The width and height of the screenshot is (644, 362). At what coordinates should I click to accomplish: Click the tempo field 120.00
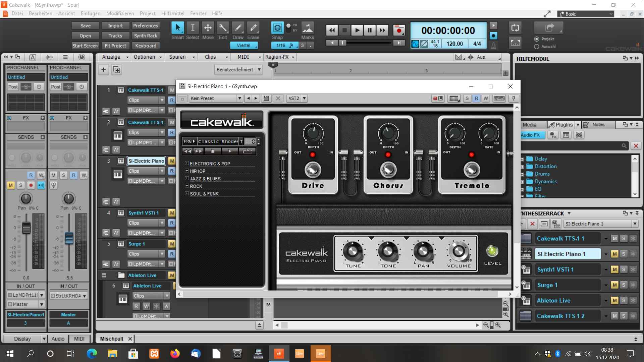(x=454, y=44)
